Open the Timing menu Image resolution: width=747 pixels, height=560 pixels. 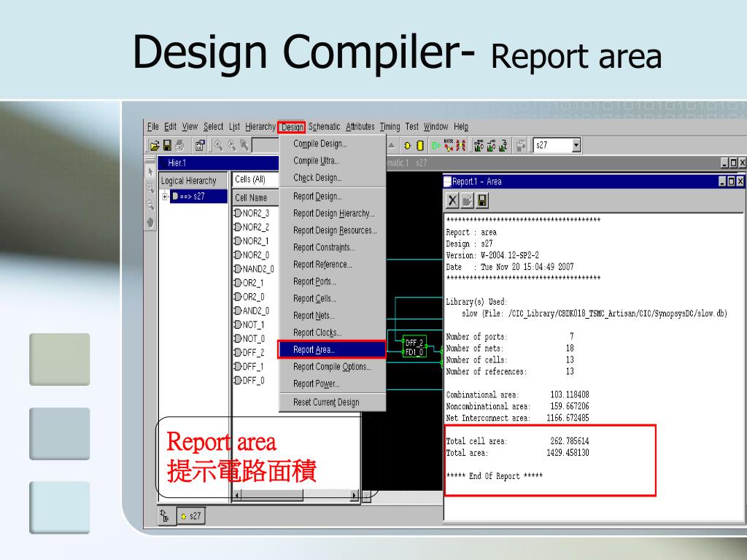pyautogui.click(x=390, y=127)
